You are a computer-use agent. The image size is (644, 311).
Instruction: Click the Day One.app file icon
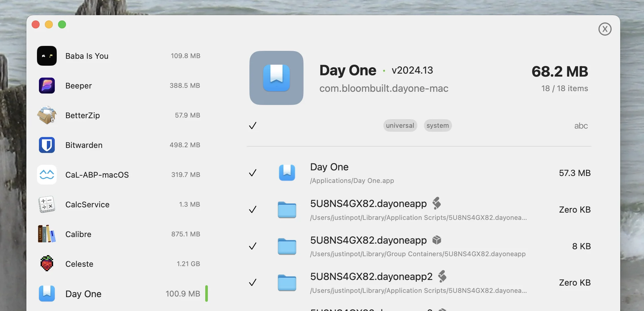(287, 173)
